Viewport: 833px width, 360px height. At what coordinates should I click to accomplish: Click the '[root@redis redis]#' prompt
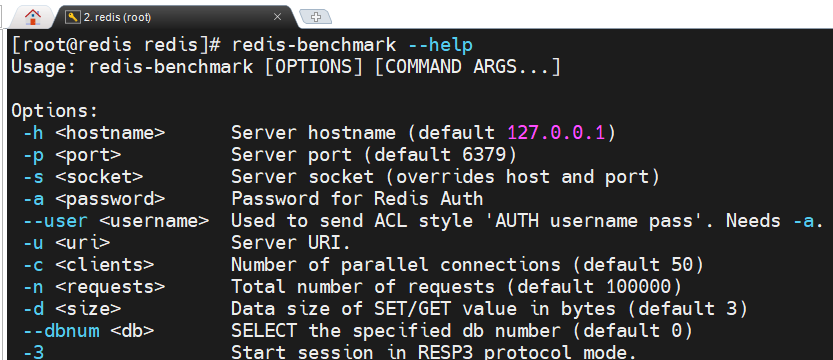click(116, 46)
